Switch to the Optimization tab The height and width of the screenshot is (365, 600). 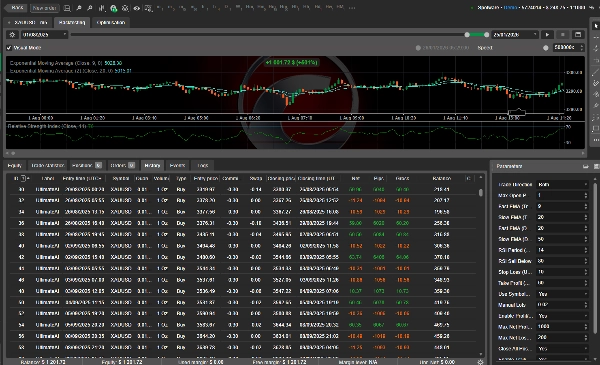point(111,23)
